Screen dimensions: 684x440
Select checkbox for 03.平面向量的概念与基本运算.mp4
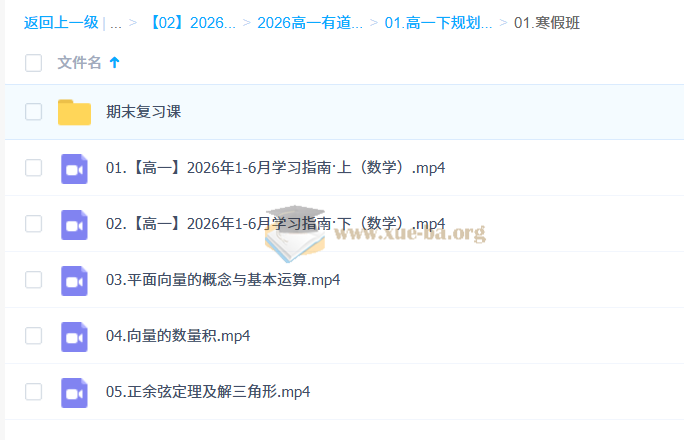tap(33, 280)
